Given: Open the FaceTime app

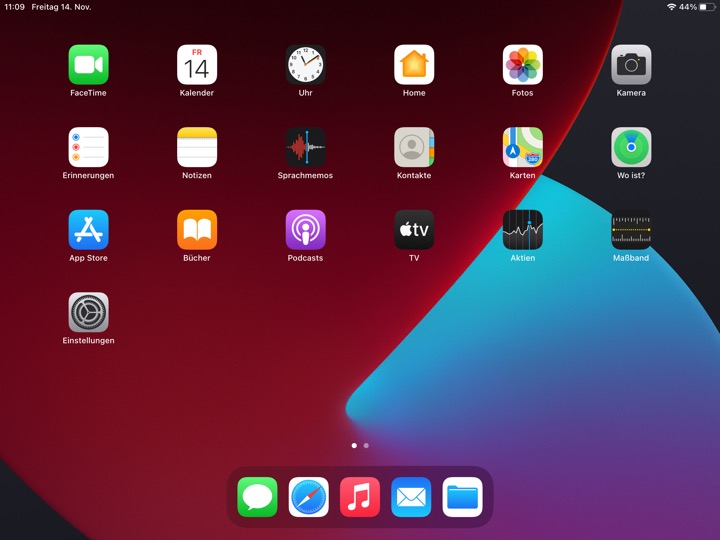Looking at the screenshot, I should 89,65.
